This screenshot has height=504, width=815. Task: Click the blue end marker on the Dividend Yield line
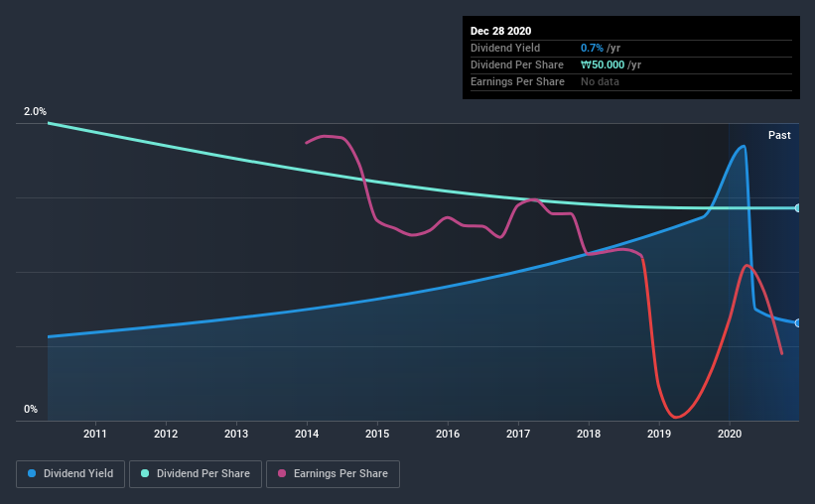[x=798, y=323]
